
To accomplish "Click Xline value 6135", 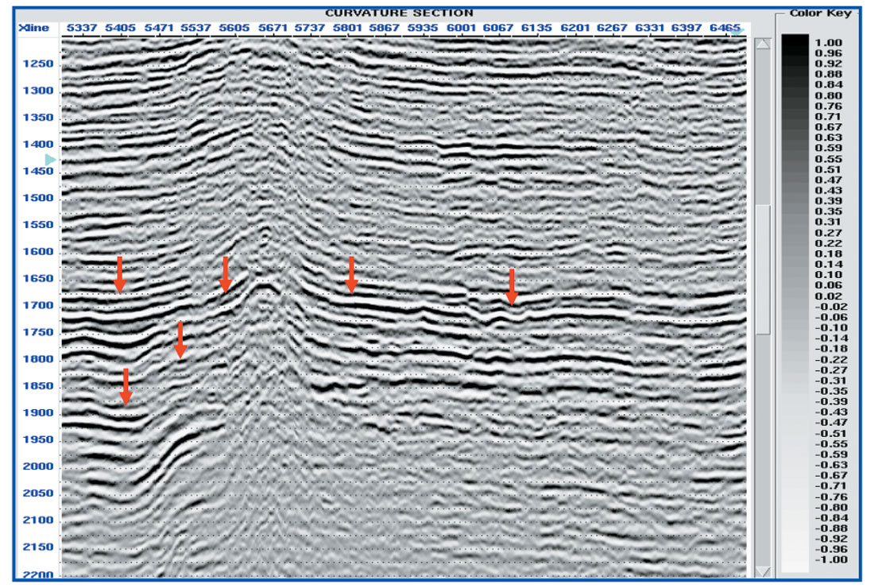I will point(536,28).
